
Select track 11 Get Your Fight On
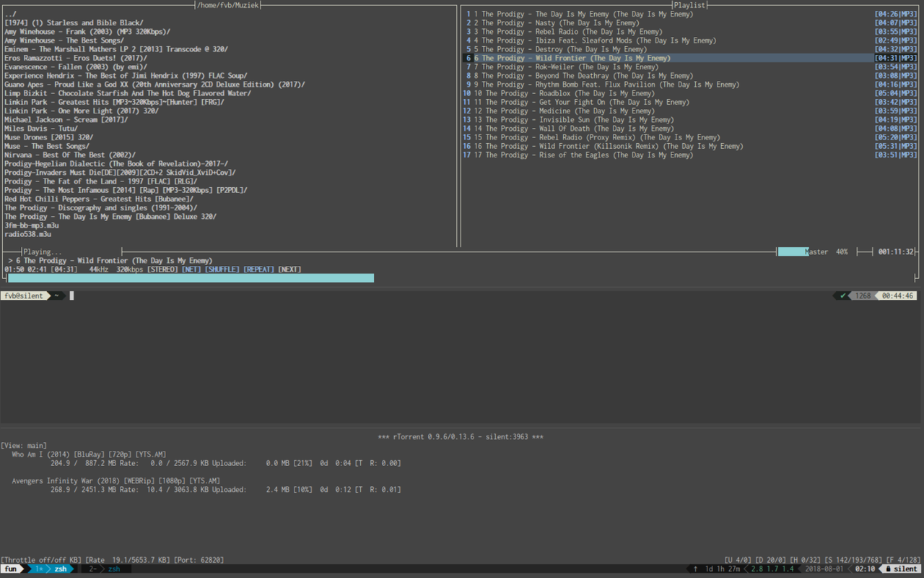(690, 102)
